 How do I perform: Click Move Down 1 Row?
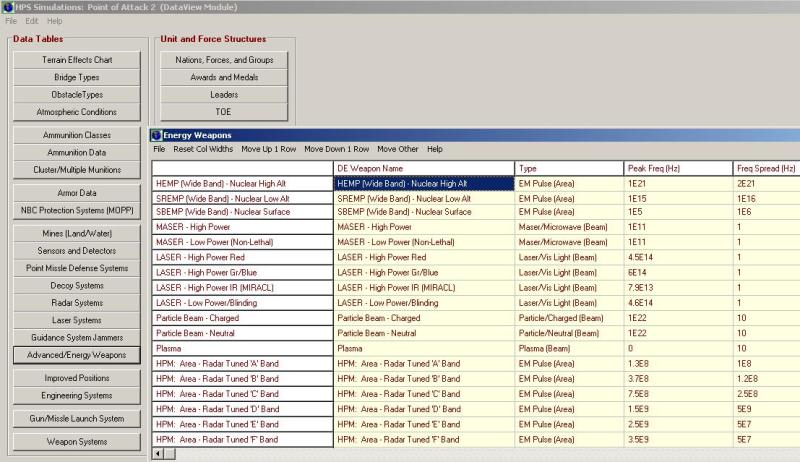click(336, 149)
